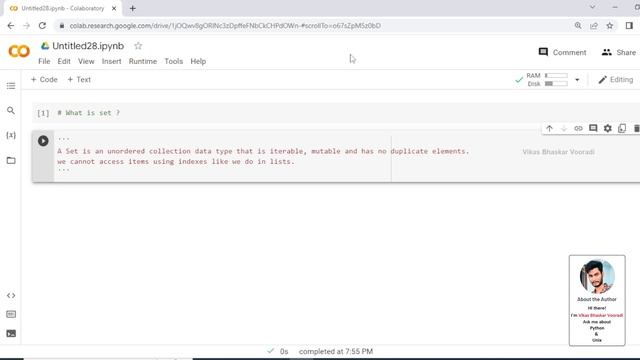Screen dimensions: 640x360
Task: Run the selected code cell
Action: click(43, 141)
